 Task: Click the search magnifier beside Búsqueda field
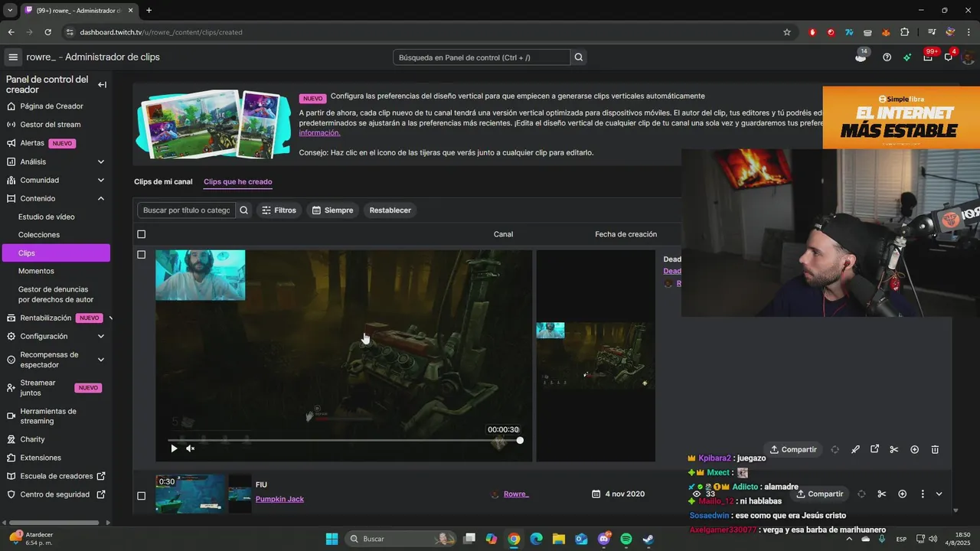[x=579, y=57]
